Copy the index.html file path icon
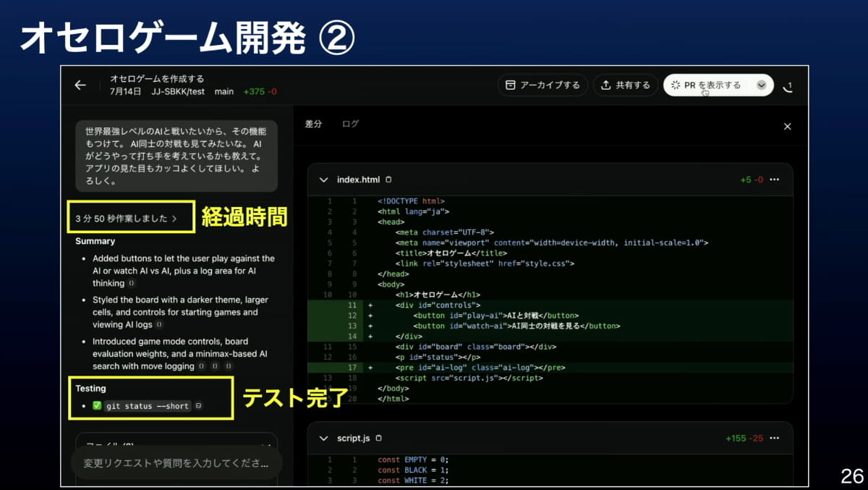868x490 pixels. 389,179
